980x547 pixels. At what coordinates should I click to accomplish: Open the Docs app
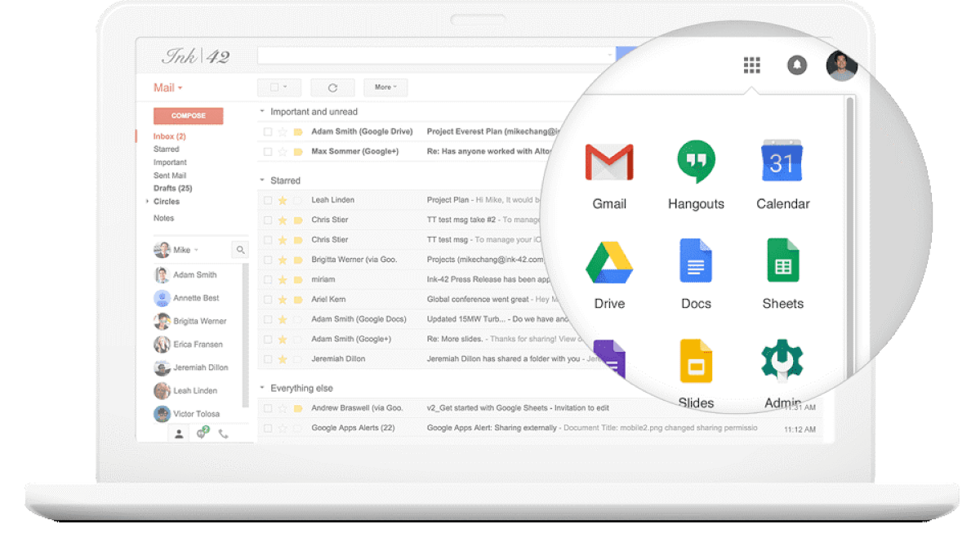click(695, 261)
